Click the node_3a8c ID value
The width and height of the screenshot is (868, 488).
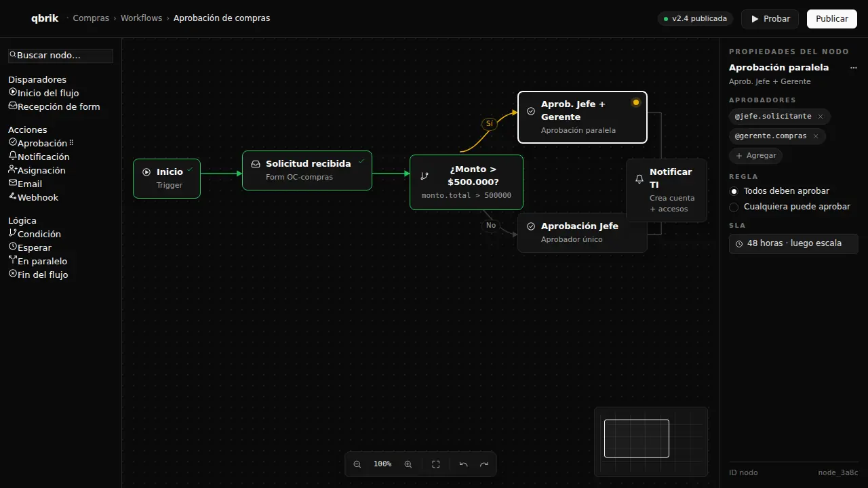tap(838, 472)
